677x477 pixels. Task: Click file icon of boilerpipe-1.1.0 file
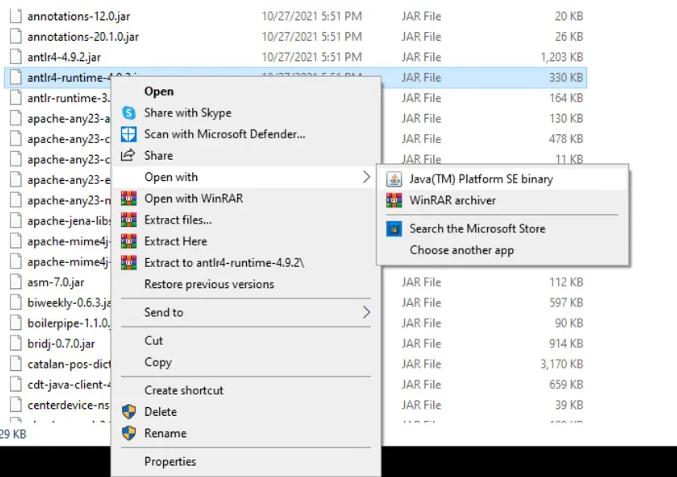coord(16,323)
